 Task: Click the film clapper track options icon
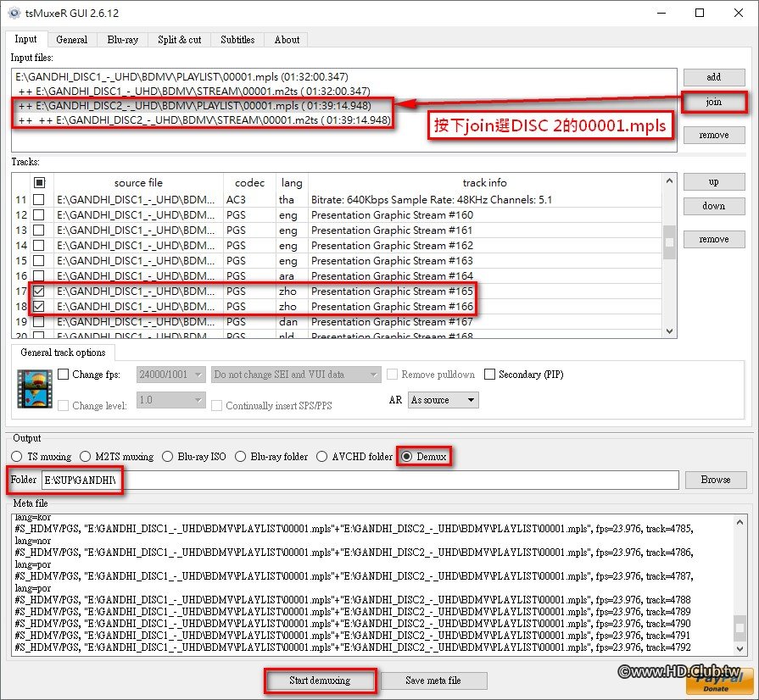[34, 389]
